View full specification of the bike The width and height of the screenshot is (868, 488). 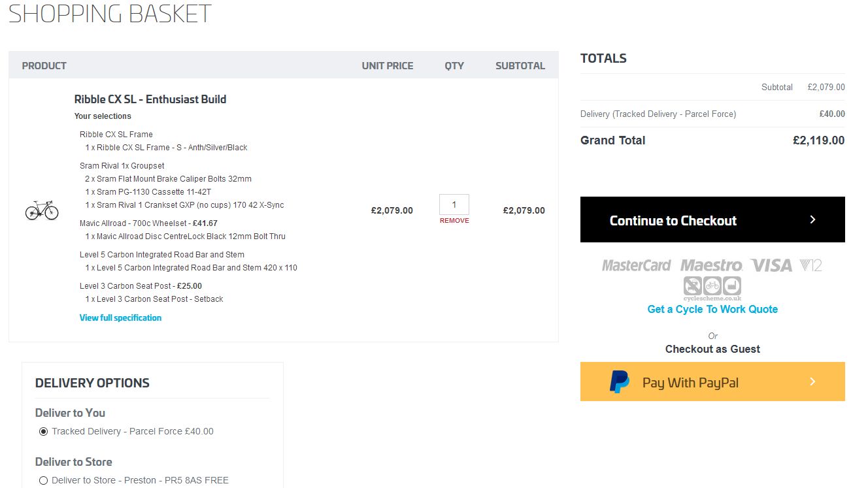pos(120,317)
